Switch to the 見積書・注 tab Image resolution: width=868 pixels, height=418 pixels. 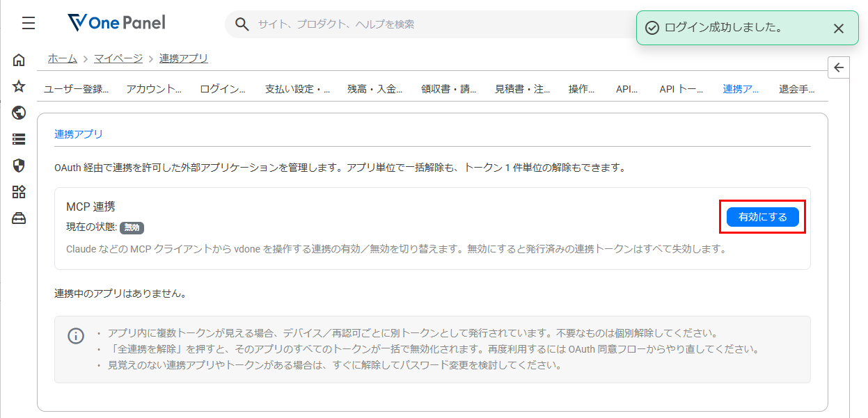click(523, 89)
